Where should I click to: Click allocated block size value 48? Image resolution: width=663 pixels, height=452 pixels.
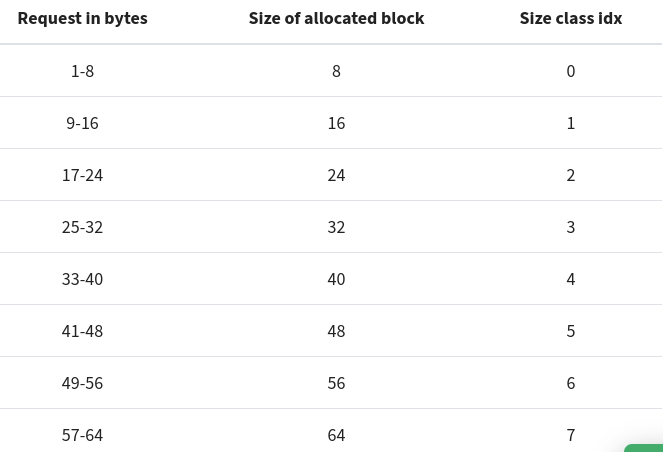coord(336,331)
